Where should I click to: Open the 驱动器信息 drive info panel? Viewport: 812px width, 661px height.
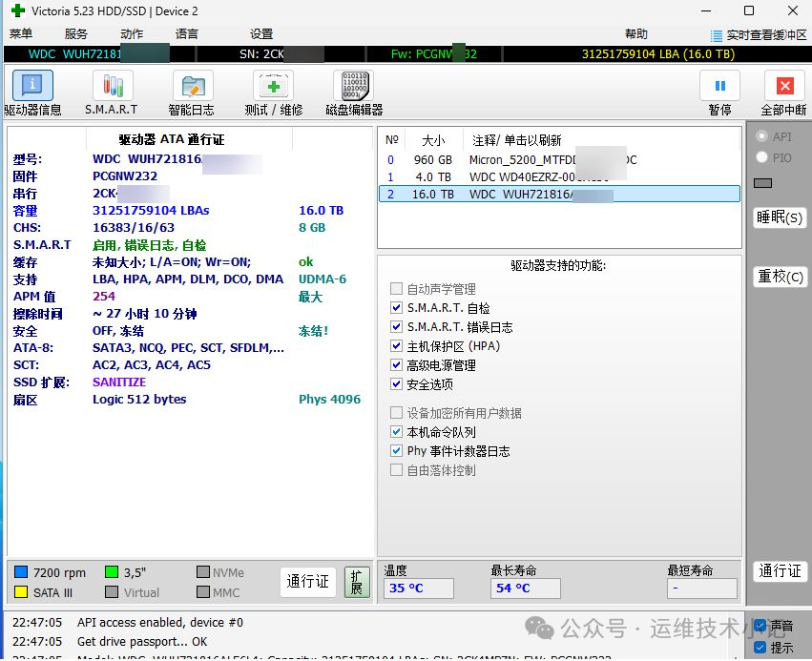pos(32,86)
